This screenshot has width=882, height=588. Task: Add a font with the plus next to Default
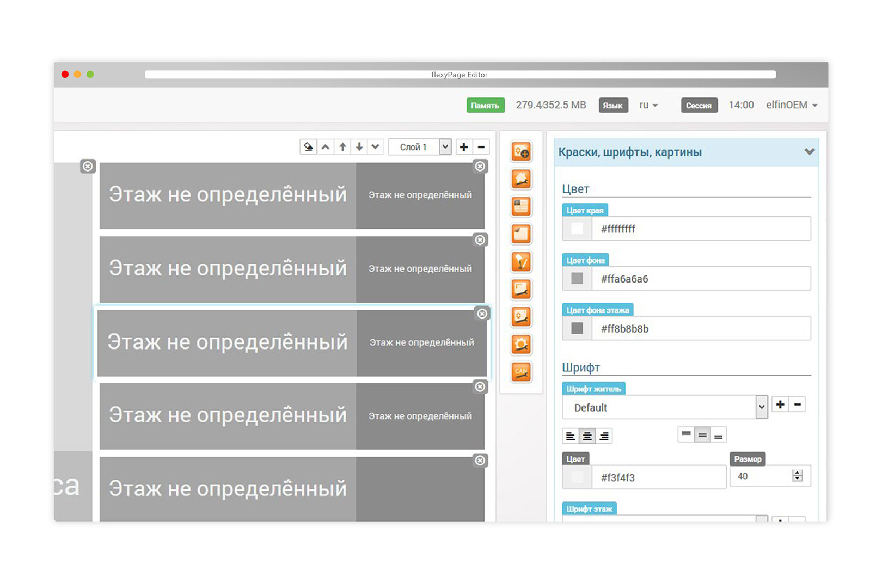[x=780, y=405]
